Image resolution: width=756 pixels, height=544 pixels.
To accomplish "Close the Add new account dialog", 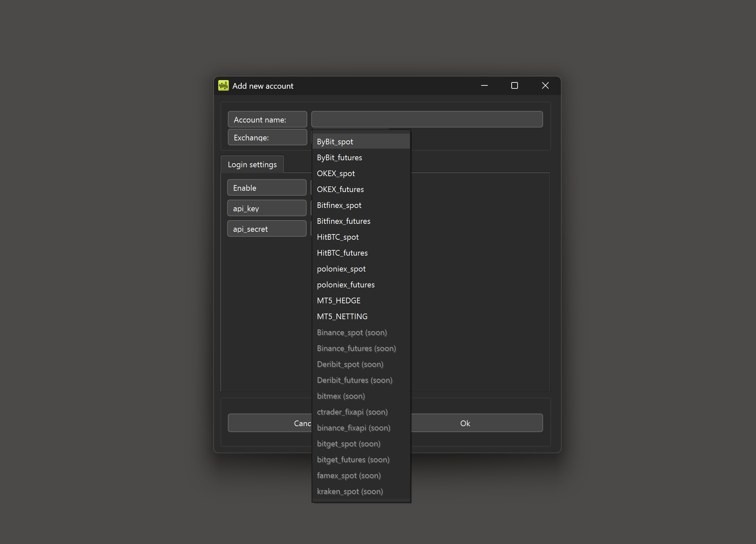I will tap(545, 86).
